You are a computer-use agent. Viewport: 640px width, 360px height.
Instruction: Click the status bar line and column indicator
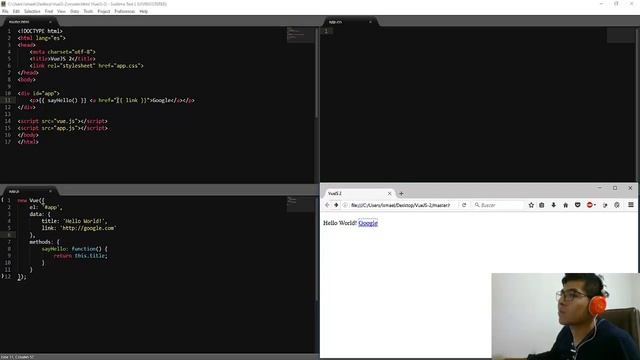tap(18, 357)
